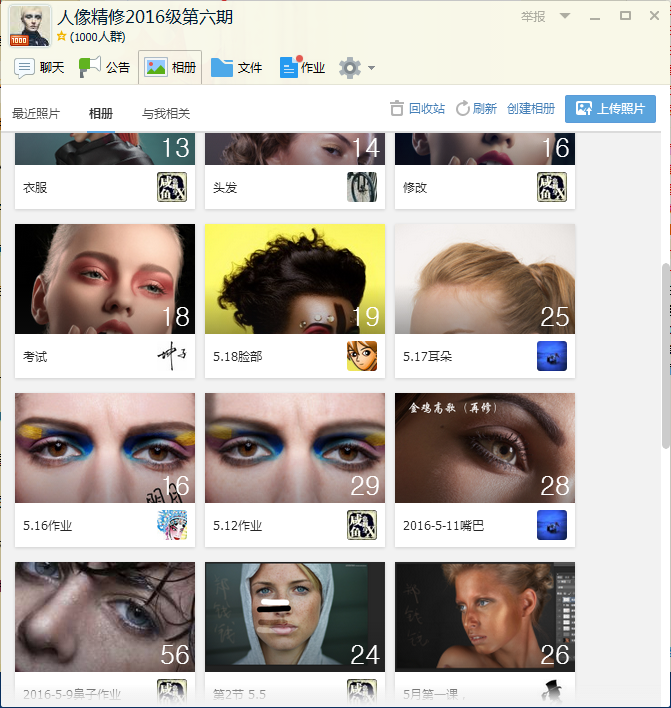The image size is (671, 708).
Task: Click the 5.17耳朵 album creator avatar
Action: point(551,356)
